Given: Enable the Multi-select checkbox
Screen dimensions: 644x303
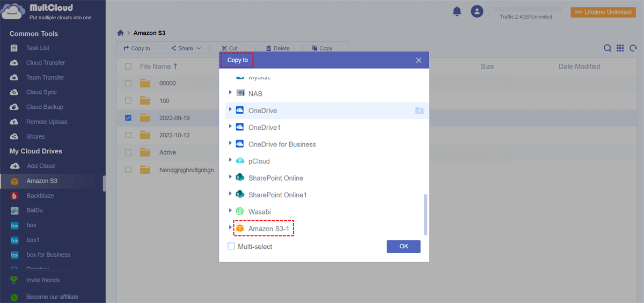Looking at the screenshot, I should (231, 247).
